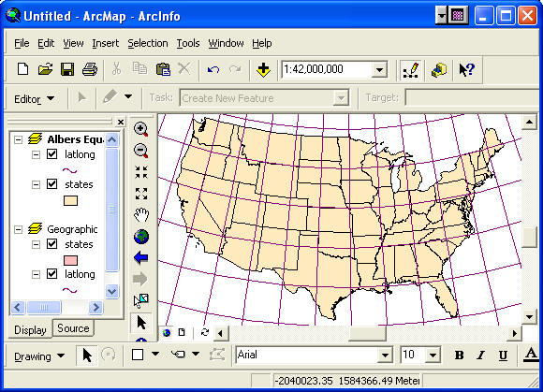Redo the last action
The height and width of the screenshot is (392, 543).
(x=236, y=69)
